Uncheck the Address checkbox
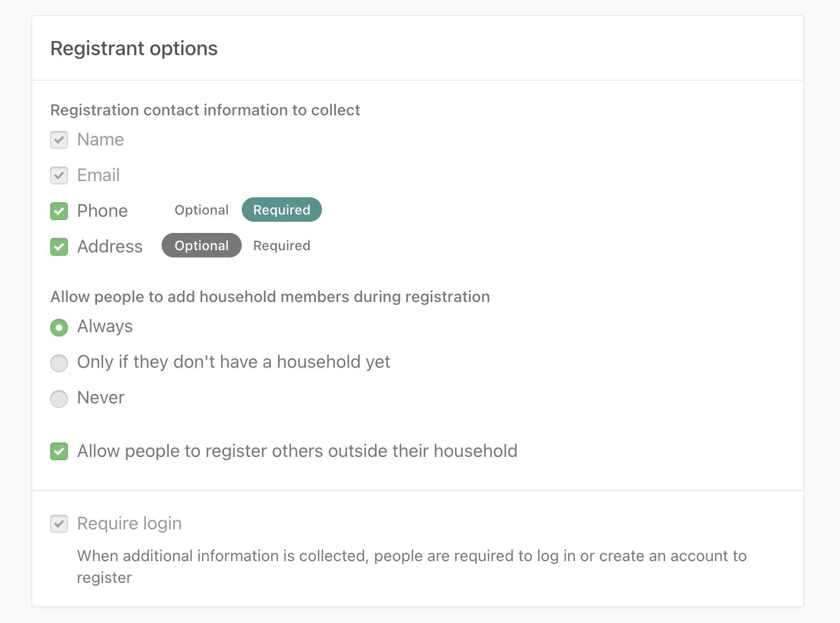This screenshot has height=623, width=840. (59, 247)
